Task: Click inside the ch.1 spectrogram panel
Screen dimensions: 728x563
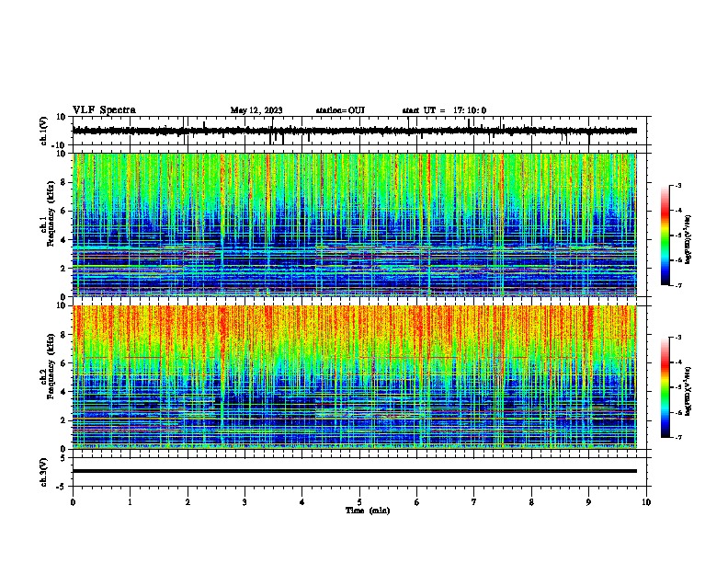Action: (355, 224)
